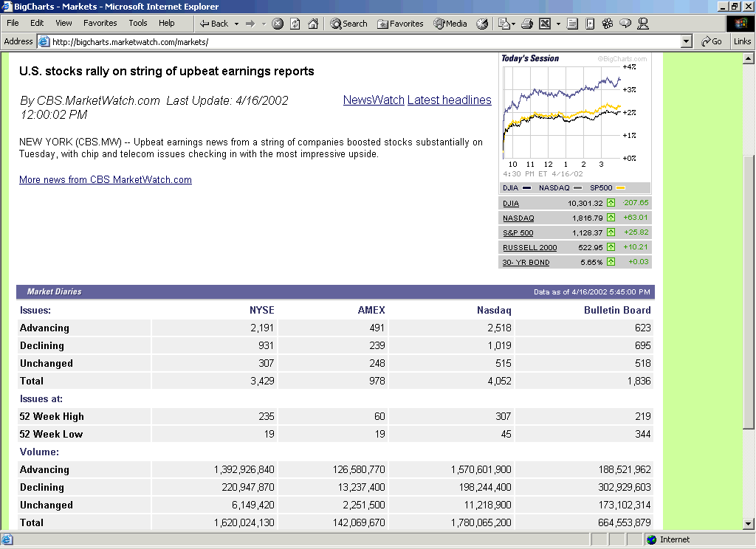
Task: Go to the Home page icon
Action: (x=313, y=24)
